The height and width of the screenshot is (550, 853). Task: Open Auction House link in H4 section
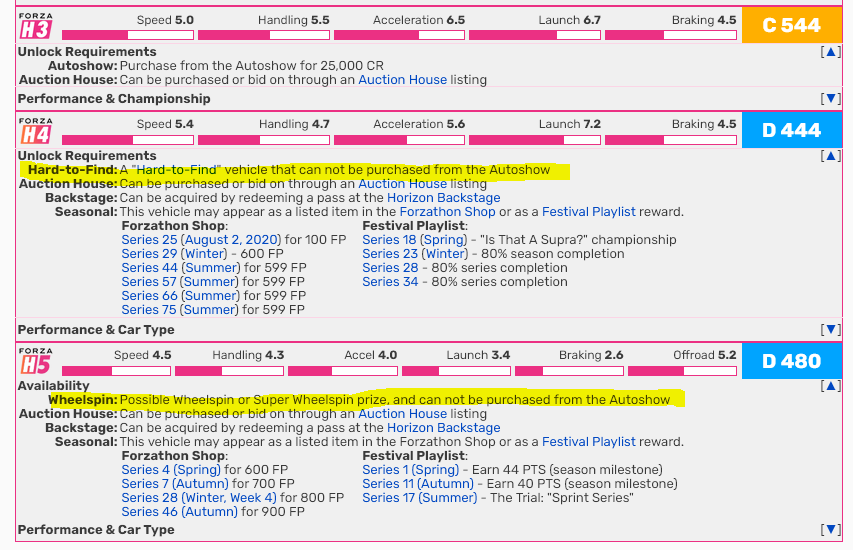(403, 184)
